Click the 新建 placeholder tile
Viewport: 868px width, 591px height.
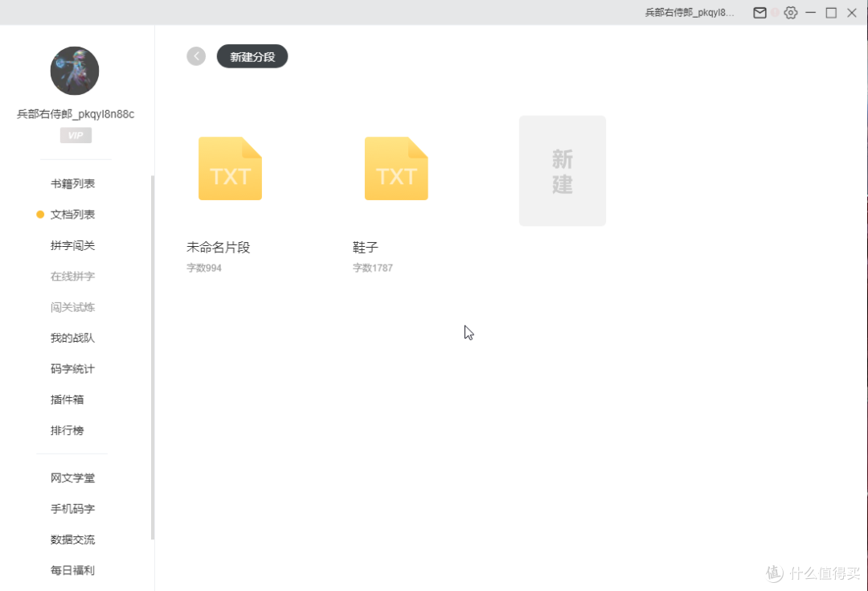point(562,170)
